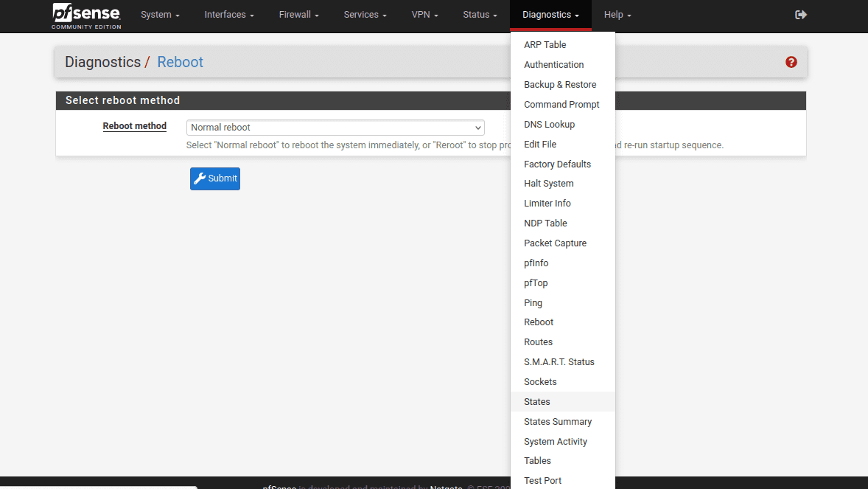The width and height of the screenshot is (868, 489).
Task: Select Packet Capture menu item
Action: point(555,243)
